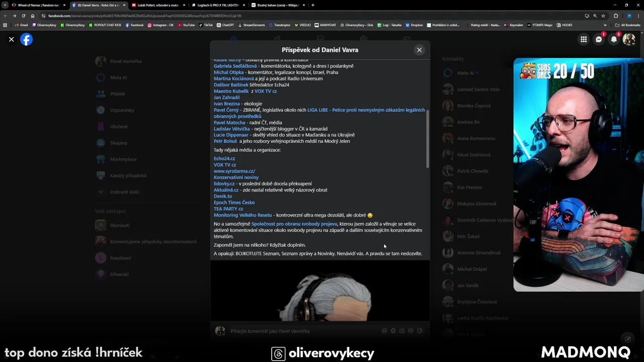Open the POPOUT CHAT KICK bookmark
This screenshot has height=362, width=644.
pyautogui.click(x=105, y=25)
